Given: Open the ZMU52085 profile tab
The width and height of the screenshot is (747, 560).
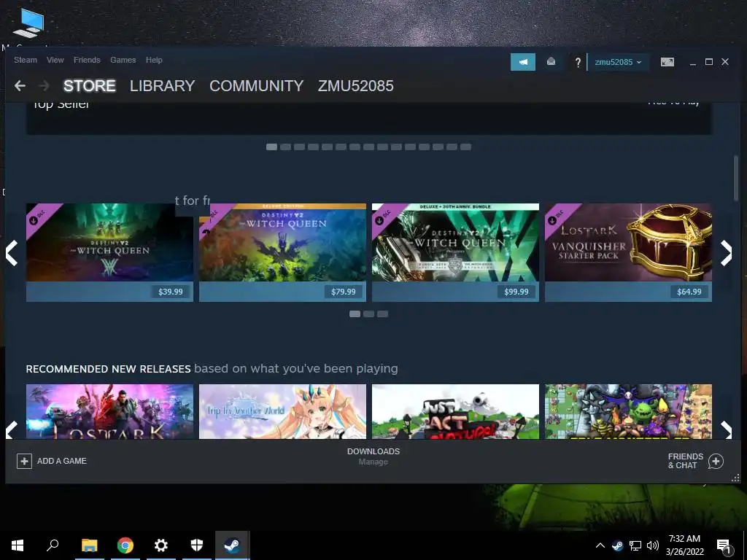Looking at the screenshot, I should coord(356,86).
